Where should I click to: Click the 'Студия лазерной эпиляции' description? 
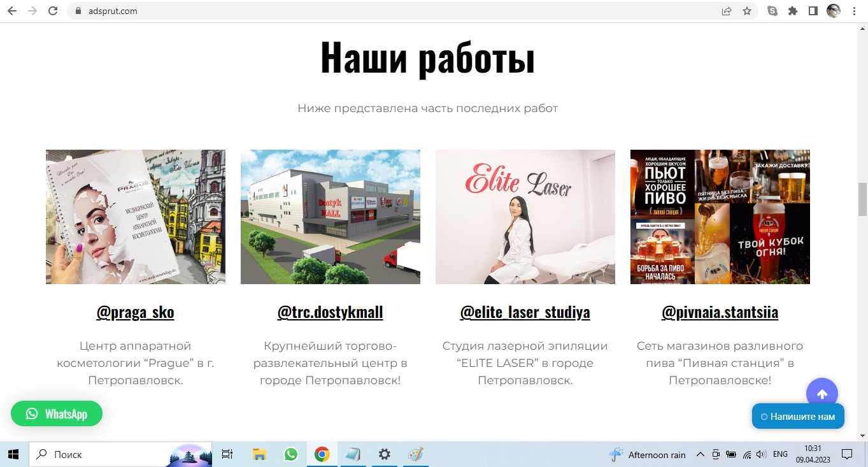click(525, 363)
